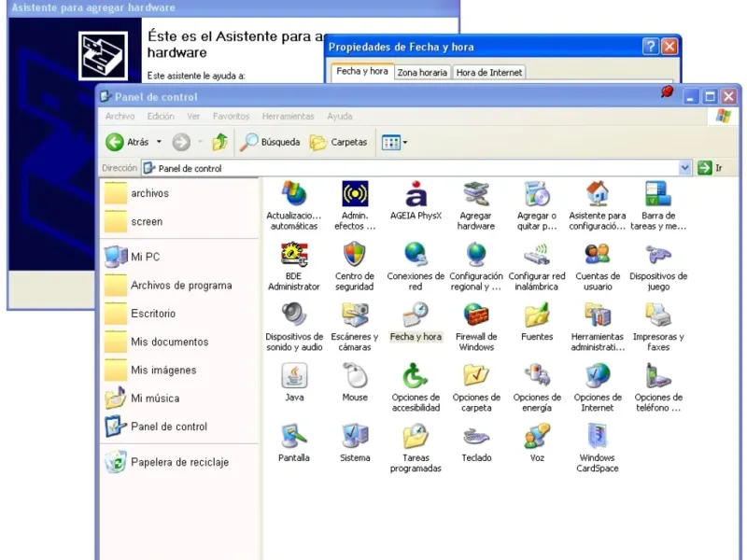Open Opciones de accesibilidad
Image resolution: width=747 pixels, height=560 pixels.
[416, 387]
